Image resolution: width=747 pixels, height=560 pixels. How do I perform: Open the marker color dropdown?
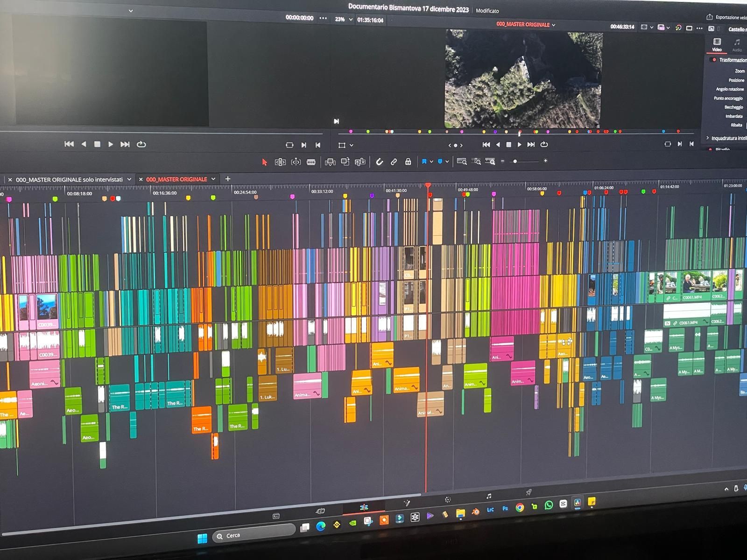448,161
